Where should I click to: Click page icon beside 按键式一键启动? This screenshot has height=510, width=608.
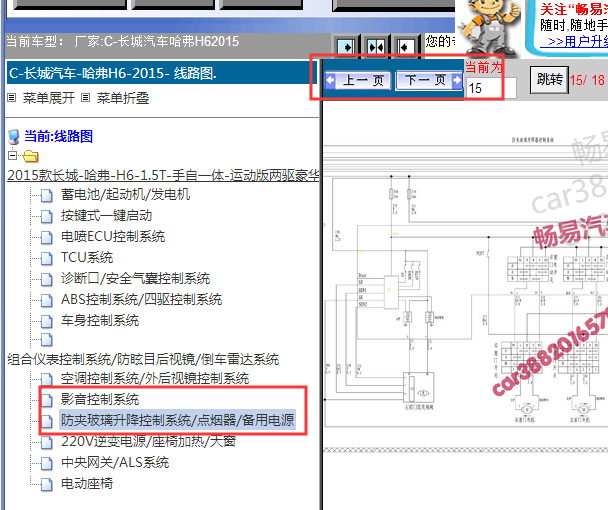(47, 216)
